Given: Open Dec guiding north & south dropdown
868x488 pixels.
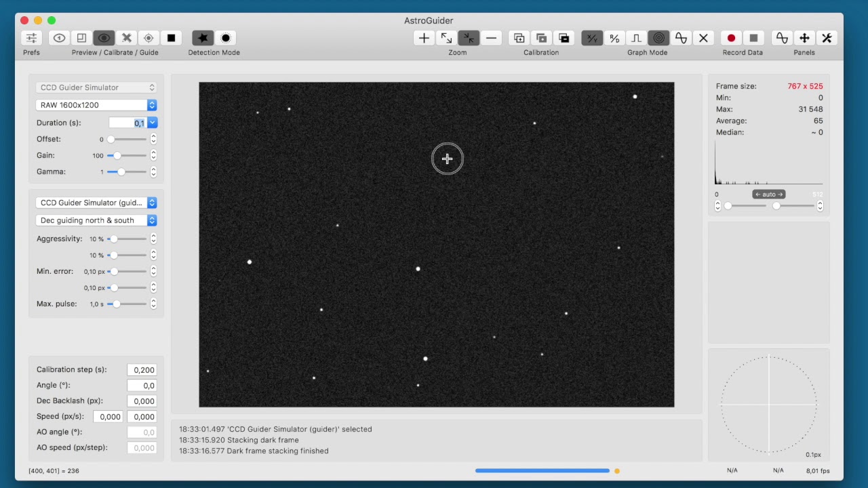Looking at the screenshot, I should coord(96,220).
